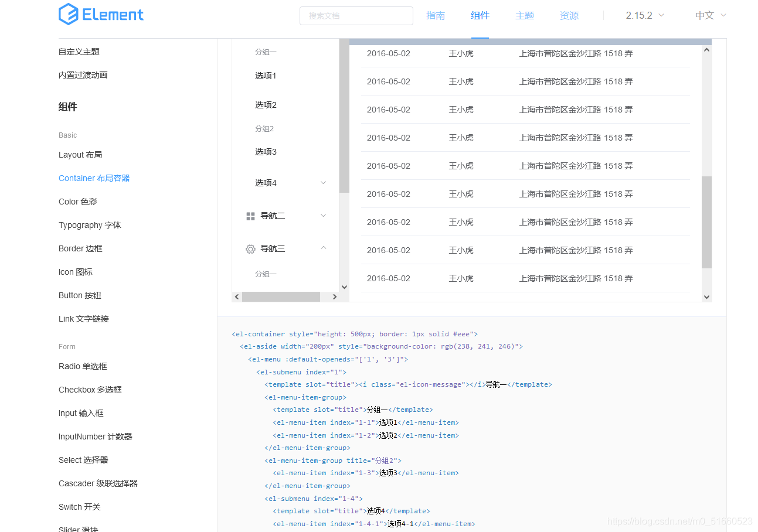758x532 pixels.
Task: Open Color 色彩 sidebar link
Action: coord(78,202)
